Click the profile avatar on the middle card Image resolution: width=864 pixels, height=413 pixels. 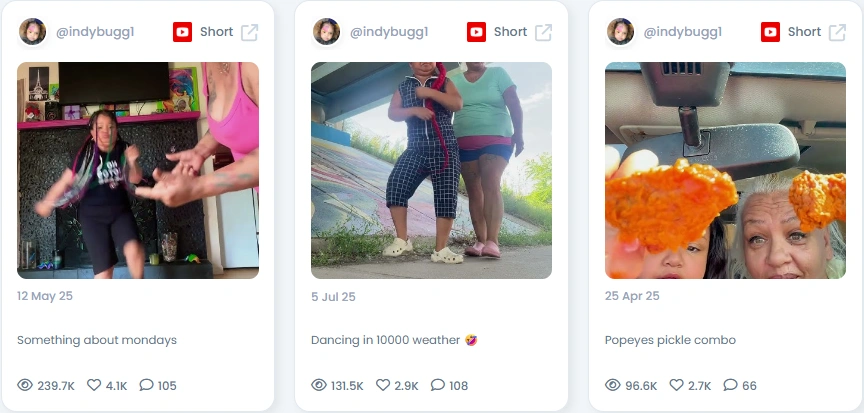pos(326,31)
